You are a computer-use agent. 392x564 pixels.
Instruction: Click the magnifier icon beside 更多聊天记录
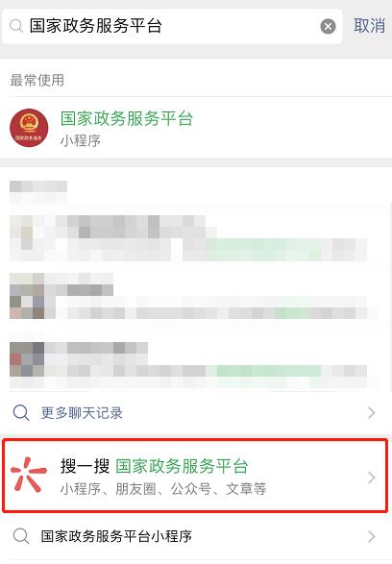[21, 412]
